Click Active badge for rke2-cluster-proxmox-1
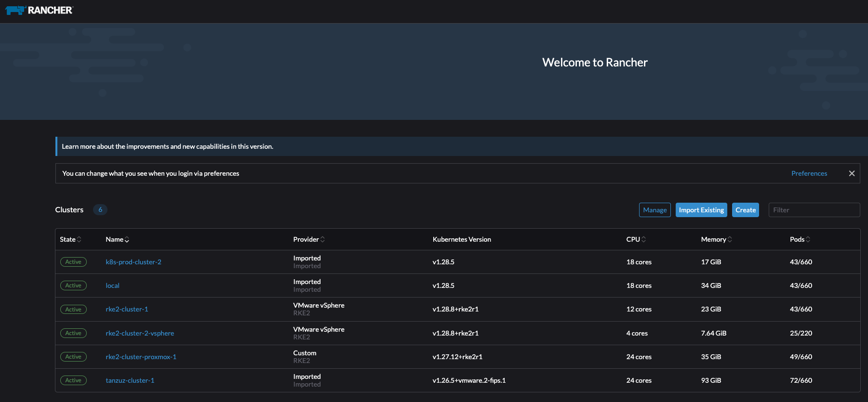 tap(73, 357)
